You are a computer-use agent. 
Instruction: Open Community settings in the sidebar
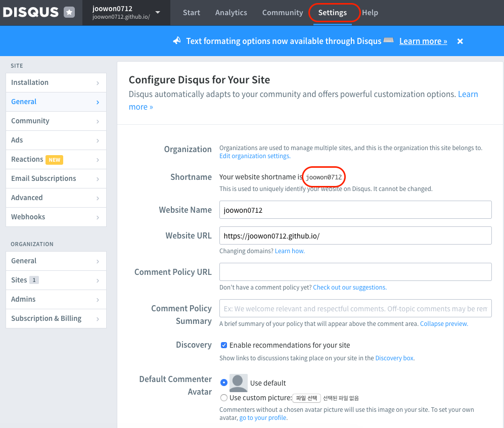pos(56,121)
